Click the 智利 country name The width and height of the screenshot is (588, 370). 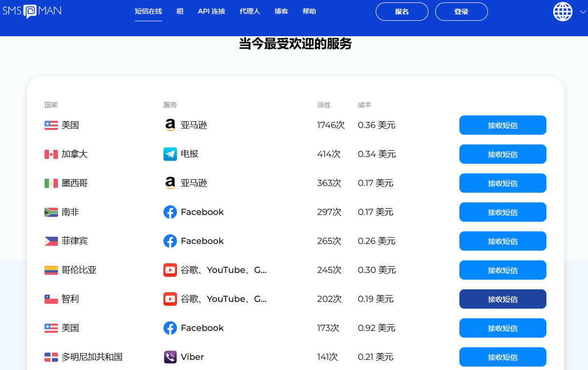pyautogui.click(x=70, y=299)
